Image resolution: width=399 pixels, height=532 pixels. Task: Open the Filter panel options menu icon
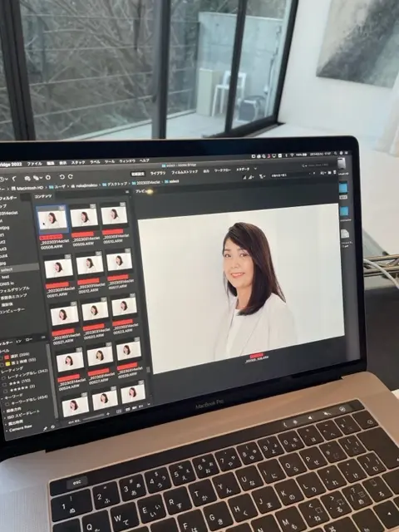click(x=43, y=337)
